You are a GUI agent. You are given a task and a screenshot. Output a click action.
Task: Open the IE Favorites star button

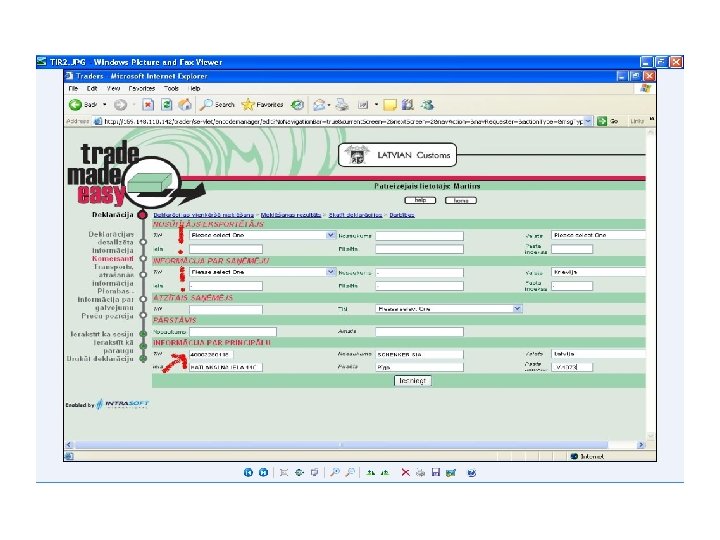tap(262, 105)
